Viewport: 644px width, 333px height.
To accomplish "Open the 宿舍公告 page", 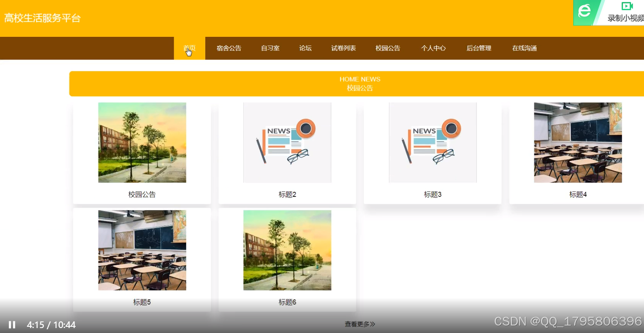I will (x=229, y=48).
